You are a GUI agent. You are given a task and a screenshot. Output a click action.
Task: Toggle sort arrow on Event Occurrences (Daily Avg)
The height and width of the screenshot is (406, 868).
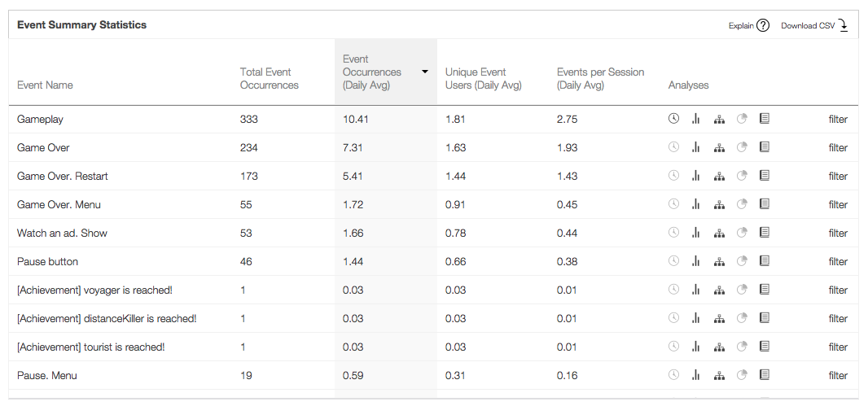coord(425,72)
